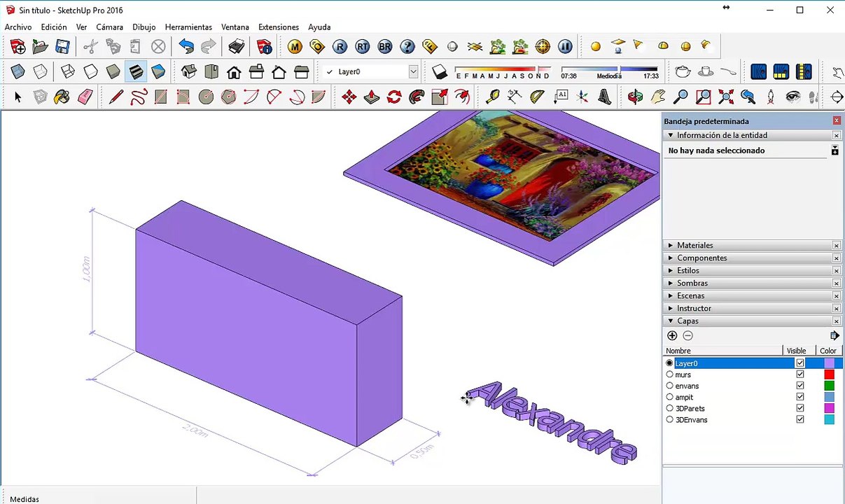Close the Bandeja predeterminada tray
The image size is (845, 504).
[x=837, y=121]
